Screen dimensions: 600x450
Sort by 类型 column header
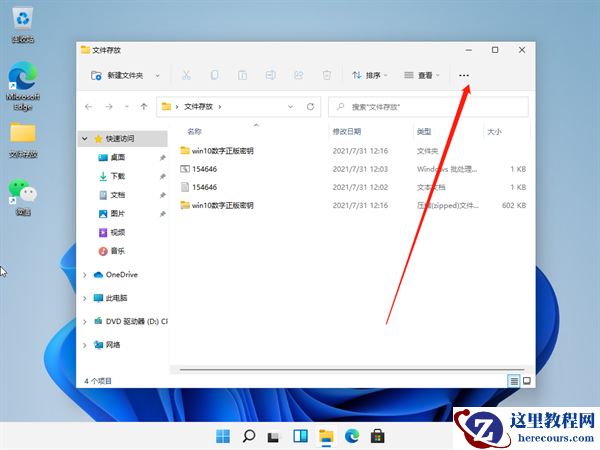[x=424, y=132]
